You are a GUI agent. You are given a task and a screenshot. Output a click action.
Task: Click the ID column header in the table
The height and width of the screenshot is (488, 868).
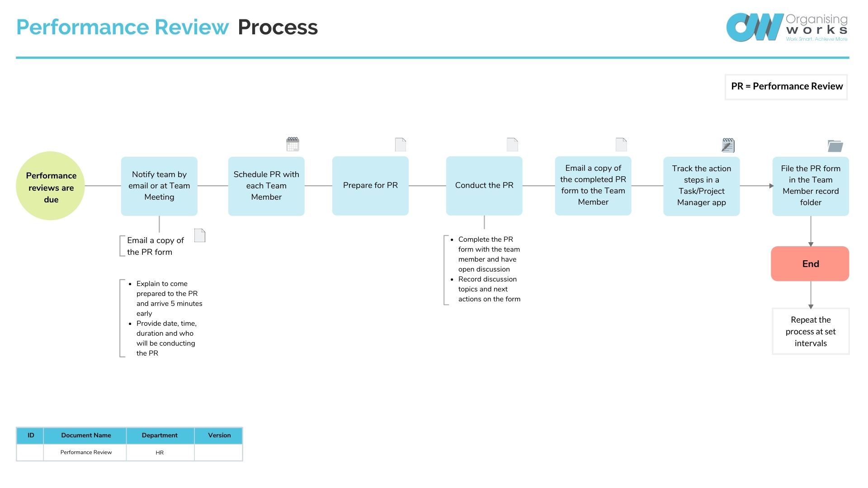[31, 435]
